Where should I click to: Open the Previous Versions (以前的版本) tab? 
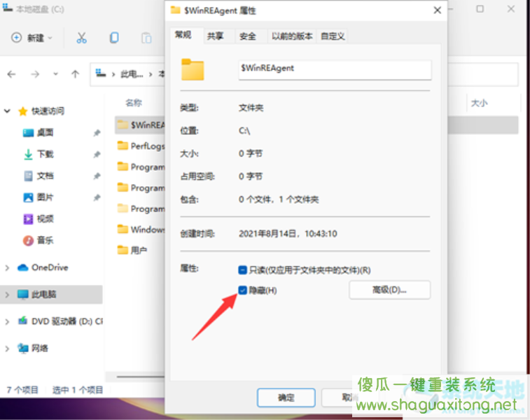point(292,36)
